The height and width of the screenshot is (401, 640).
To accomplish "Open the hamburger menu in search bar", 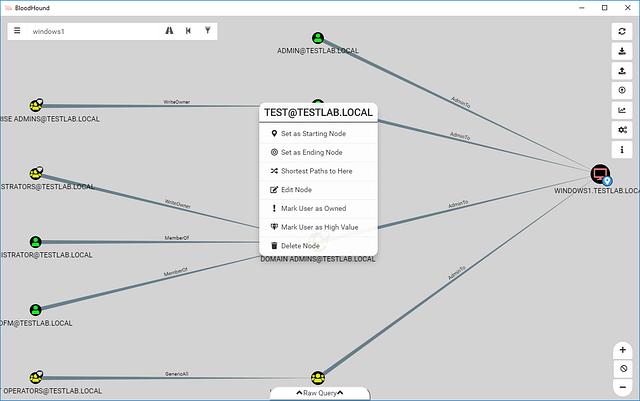I will tap(17, 31).
